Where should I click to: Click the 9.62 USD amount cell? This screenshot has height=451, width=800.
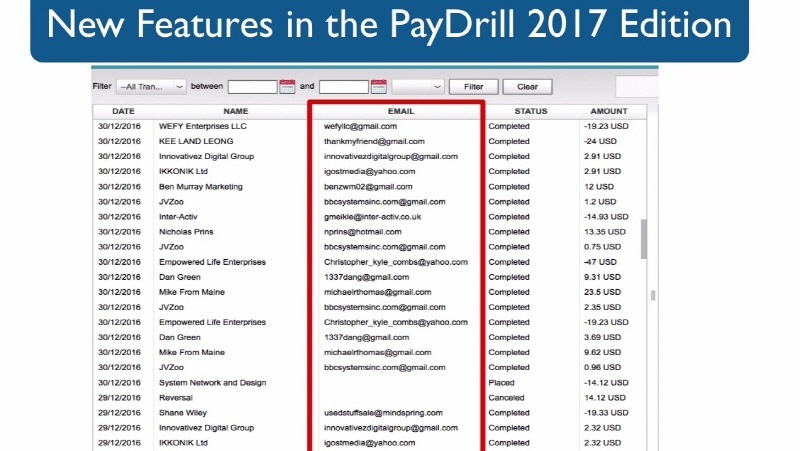tap(603, 352)
